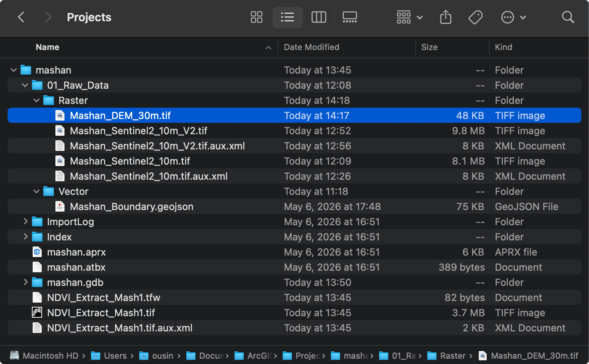This screenshot has height=364, width=589.
Task: Open the Share button menu
Action: pyautogui.click(x=446, y=17)
